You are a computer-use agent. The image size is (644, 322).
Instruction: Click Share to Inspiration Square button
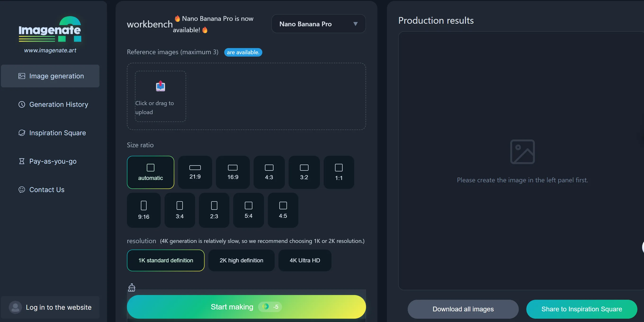pyautogui.click(x=581, y=309)
